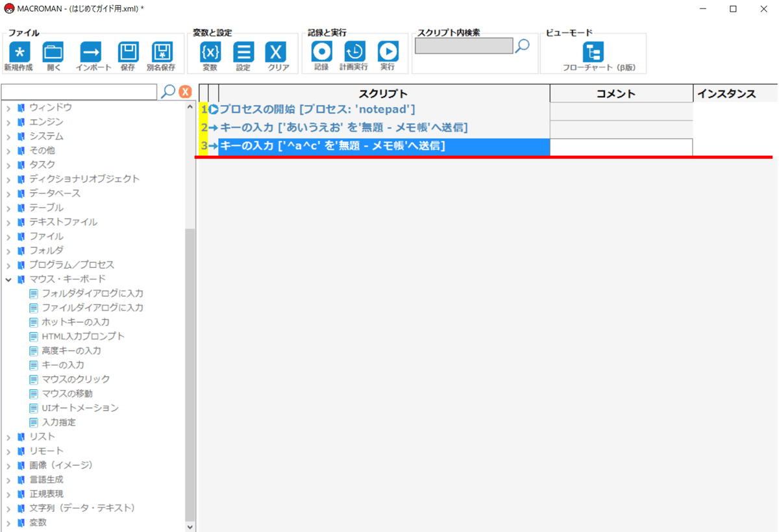Switch to フローチャート（β版） view
Screen dimensions: 779x532
click(x=593, y=56)
